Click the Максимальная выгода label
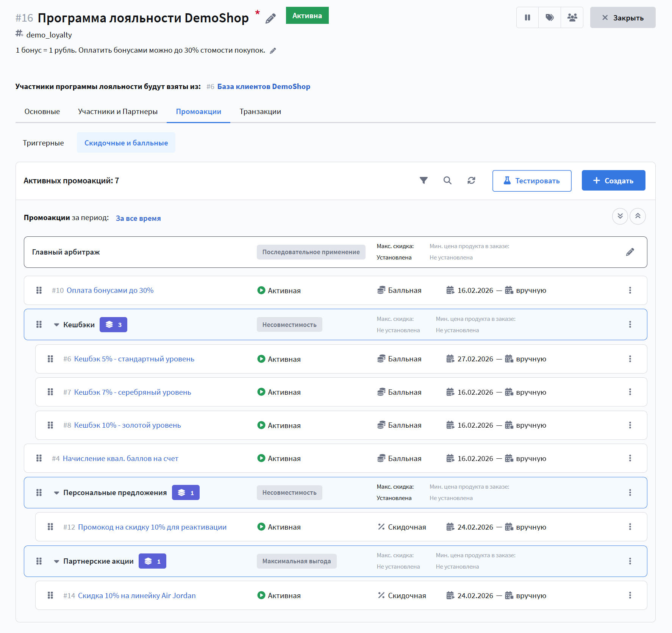This screenshot has height=633, width=672. tap(297, 561)
